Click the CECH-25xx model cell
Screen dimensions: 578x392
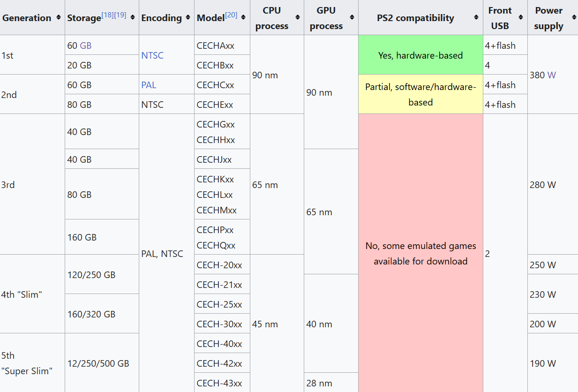click(x=222, y=304)
